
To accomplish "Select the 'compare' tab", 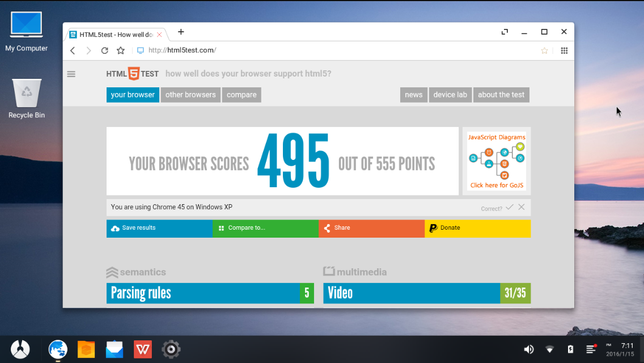I will point(241,95).
